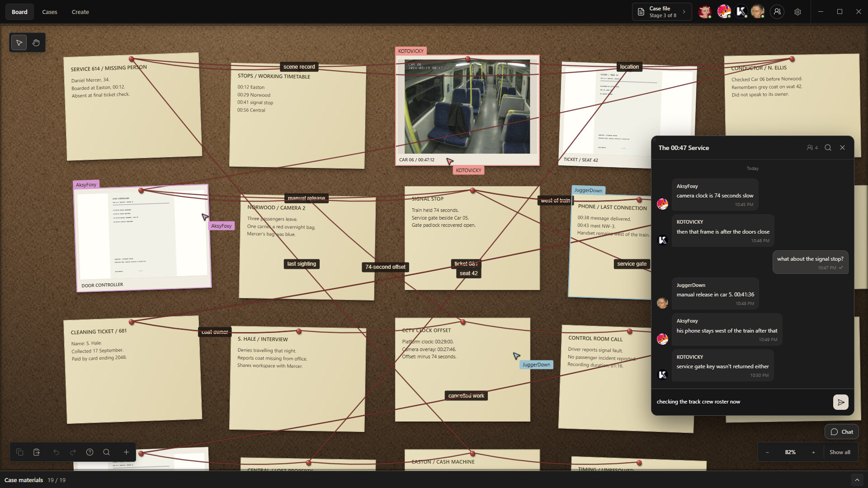Image resolution: width=868 pixels, height=488 pixels.
Task: Click the save-to-file icon in bottom toolbar
Action: pos(37,452)
